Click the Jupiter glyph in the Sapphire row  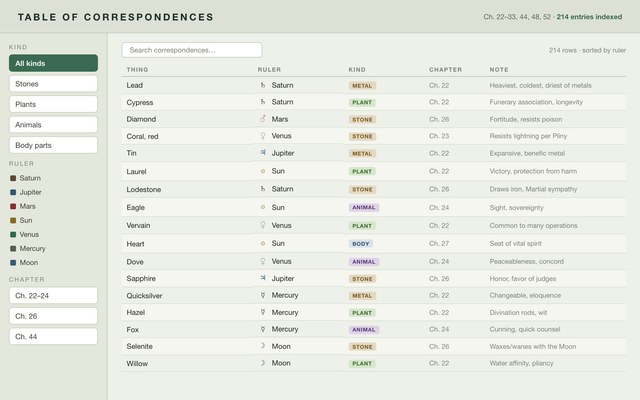point(263,278)
